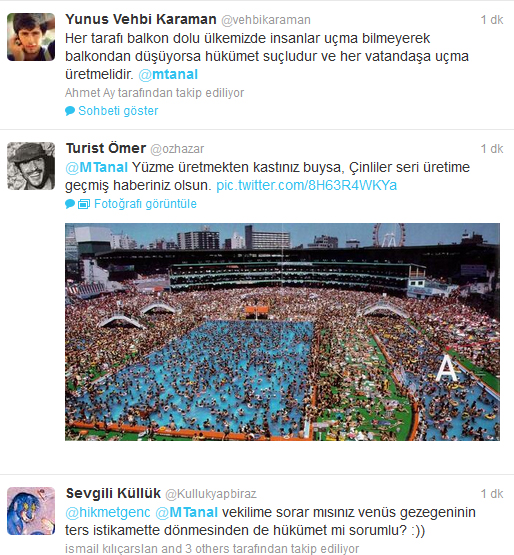Open the @MTanal mention in Turist Ömer's tweet

pyautogui.click(x=97, y=167)
